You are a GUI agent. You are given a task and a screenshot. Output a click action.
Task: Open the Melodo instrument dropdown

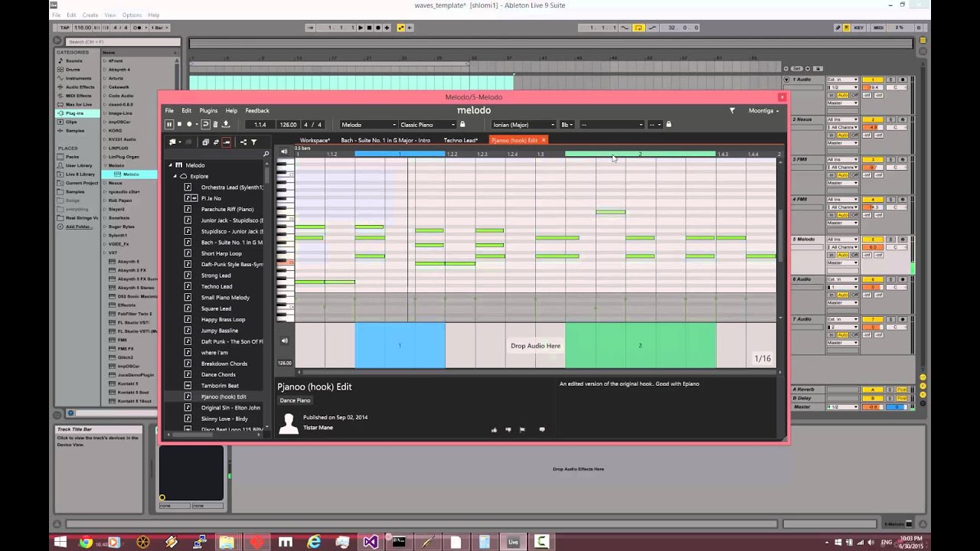click(x=368, y=125)
